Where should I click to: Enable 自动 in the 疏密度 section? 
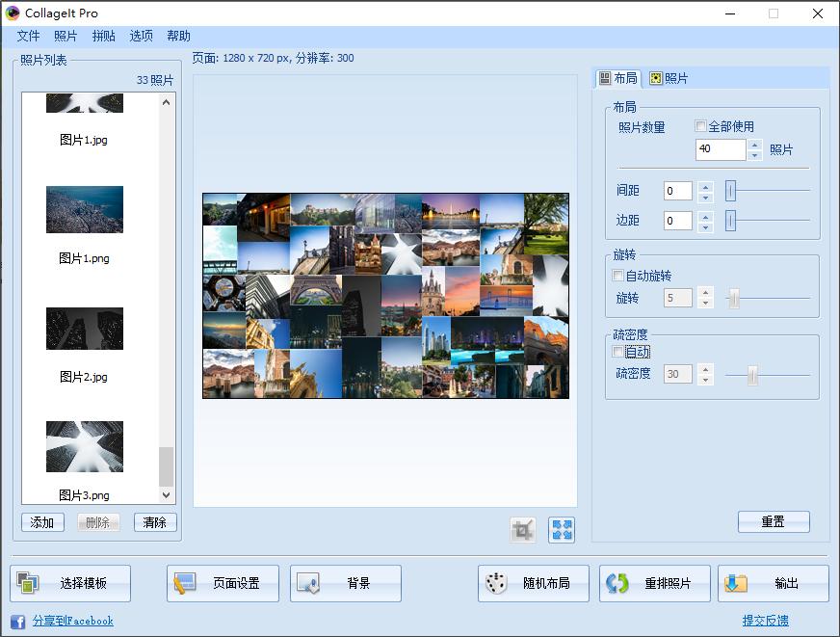click(x=617, y=351)
